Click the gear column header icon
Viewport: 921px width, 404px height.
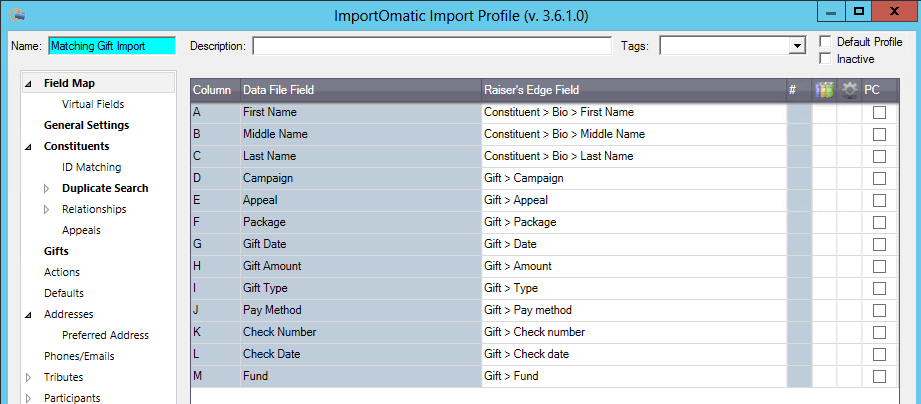coord(849,90)
